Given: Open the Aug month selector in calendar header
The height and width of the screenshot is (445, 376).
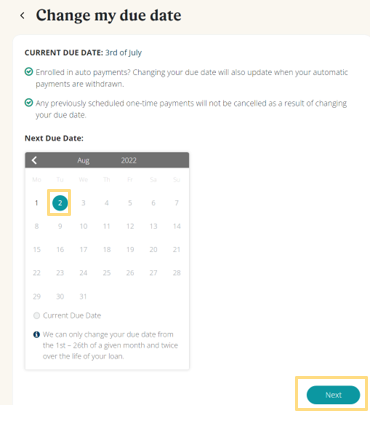Looking at the screenshot, I should pos(83,160).
